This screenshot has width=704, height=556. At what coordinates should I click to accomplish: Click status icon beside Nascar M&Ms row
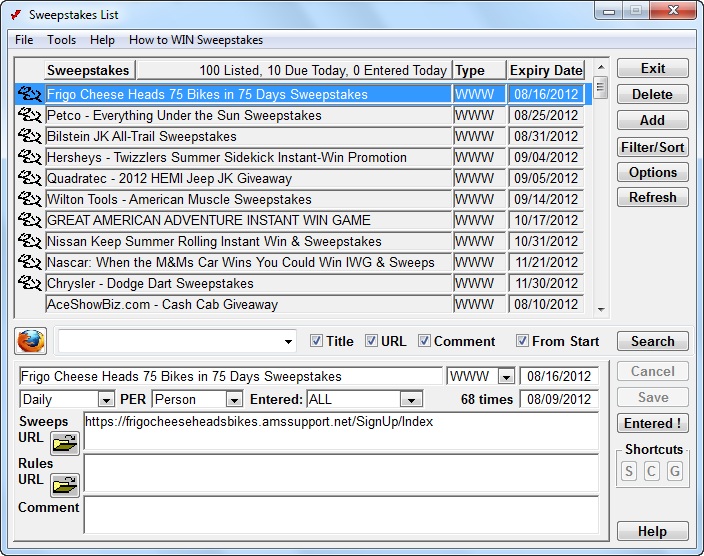click(x=30, y=262)
